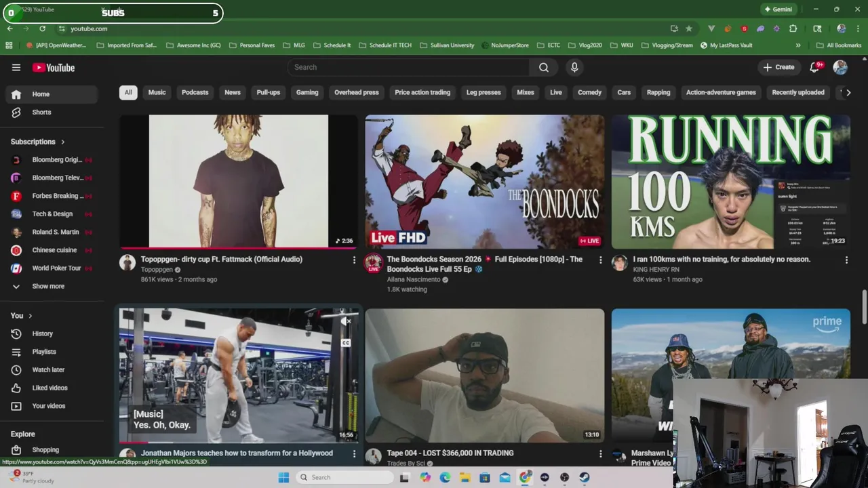
Task: Open YouTube account avatar menu
Action: coord(840,67)
